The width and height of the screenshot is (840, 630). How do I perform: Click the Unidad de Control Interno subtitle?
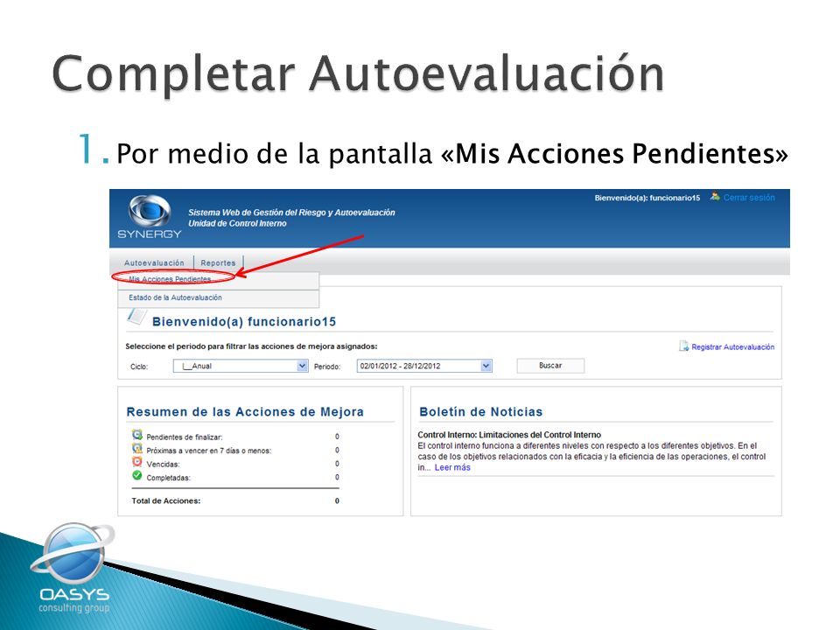tap(237, 223)
